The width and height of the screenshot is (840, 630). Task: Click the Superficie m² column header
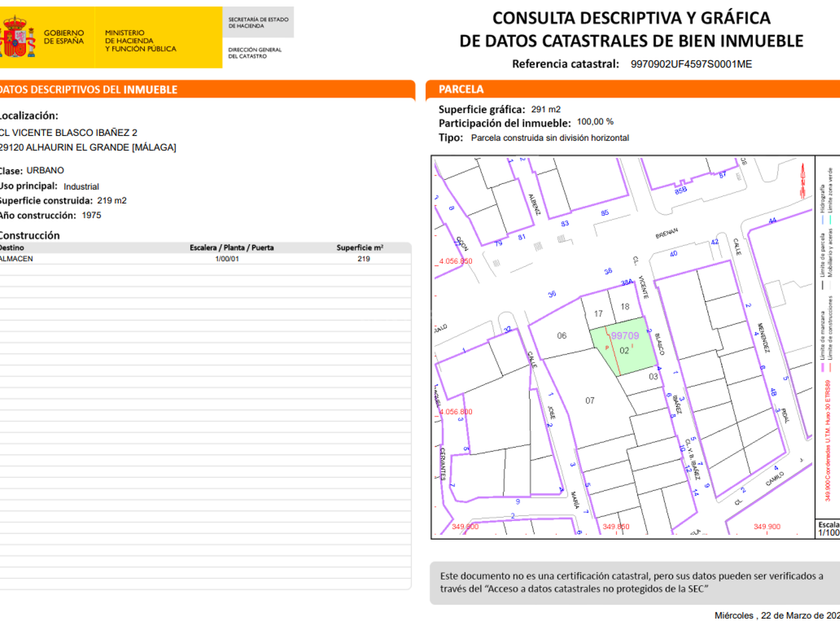coord(360,248)
